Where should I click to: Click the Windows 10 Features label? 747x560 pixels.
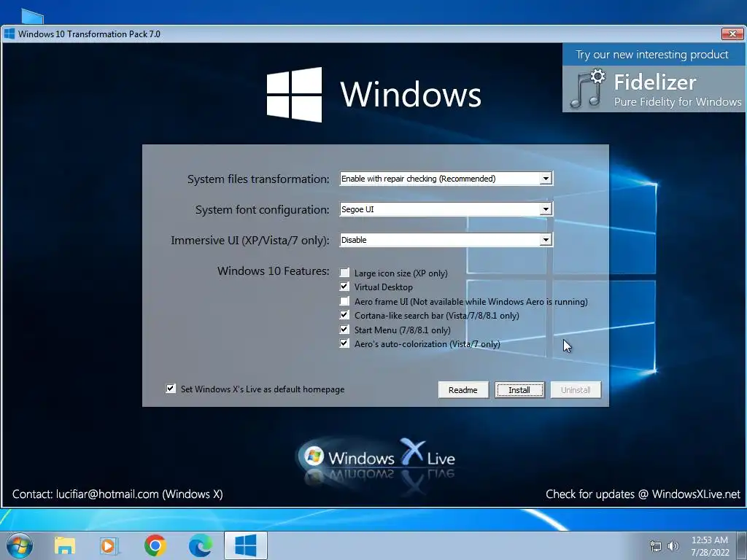[x=274, y=271]
